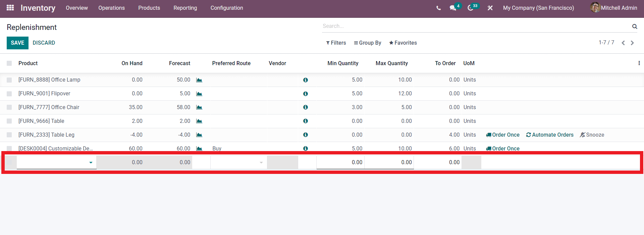Open the Reporting menu
Screen dimensions: 644x235
coord(185,8)
